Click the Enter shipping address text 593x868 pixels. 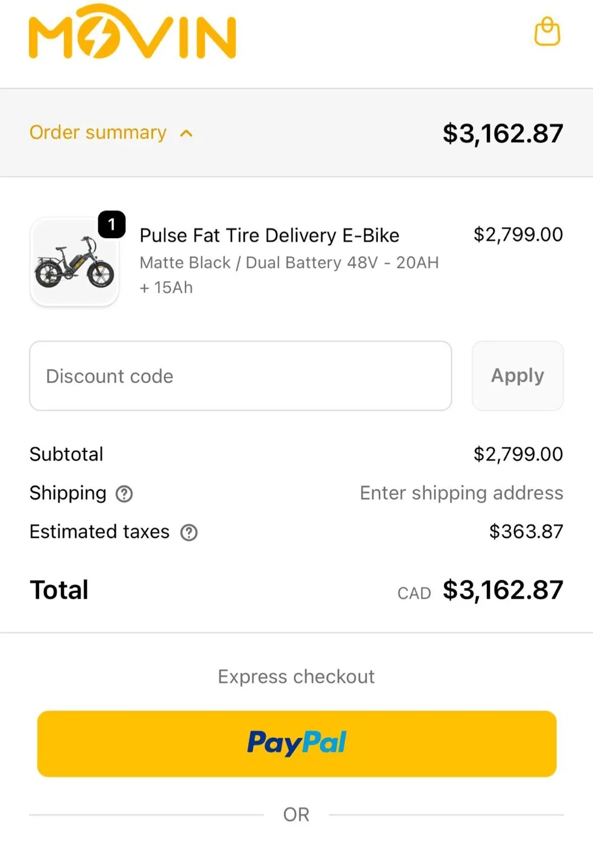(461, 493)
